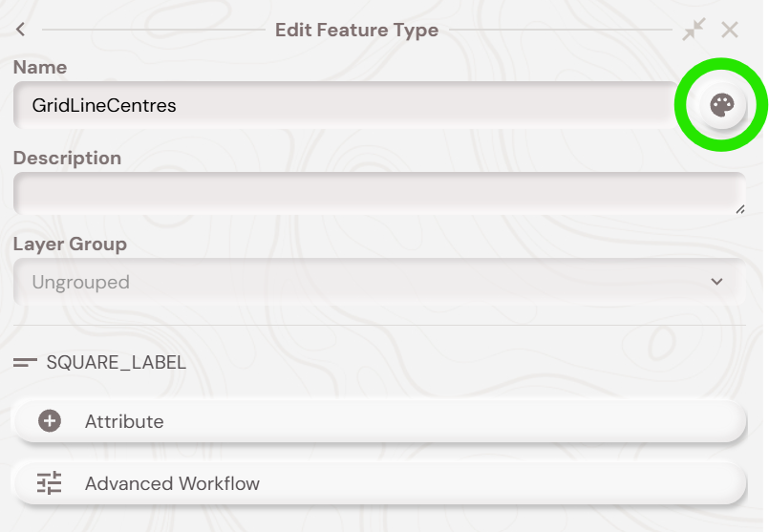Click the plus icon on Attribute

pos(50,421)
